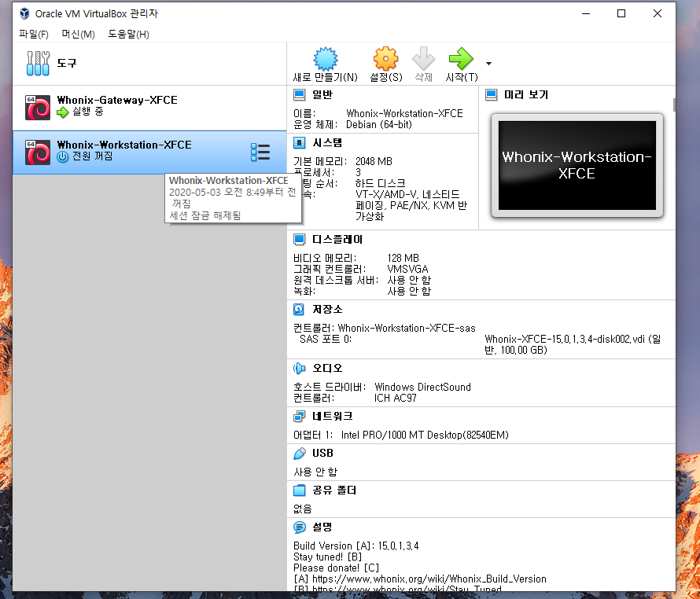
Task: Click the 2048 MB base memory value
Action: (374, 161)
